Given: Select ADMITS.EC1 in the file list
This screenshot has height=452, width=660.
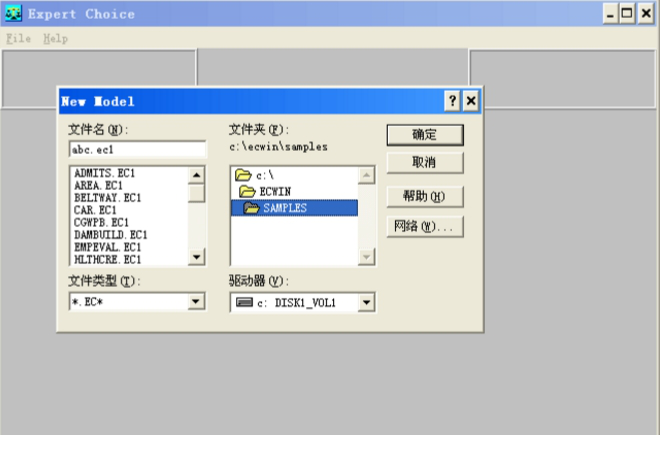Looking at the screenshot, I should click(x=104, y=173).
